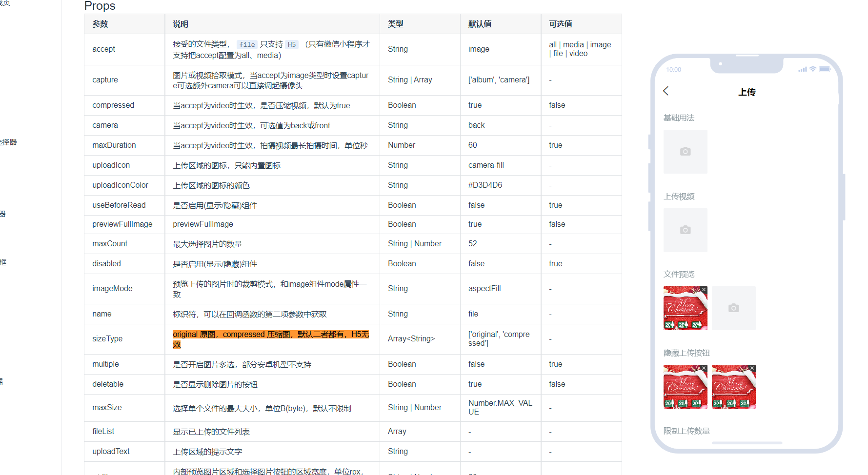The width and height of the screenshot is (868, 475).
Task: Click the battery icon in phone status bar
Action: [x=825, y=69]
